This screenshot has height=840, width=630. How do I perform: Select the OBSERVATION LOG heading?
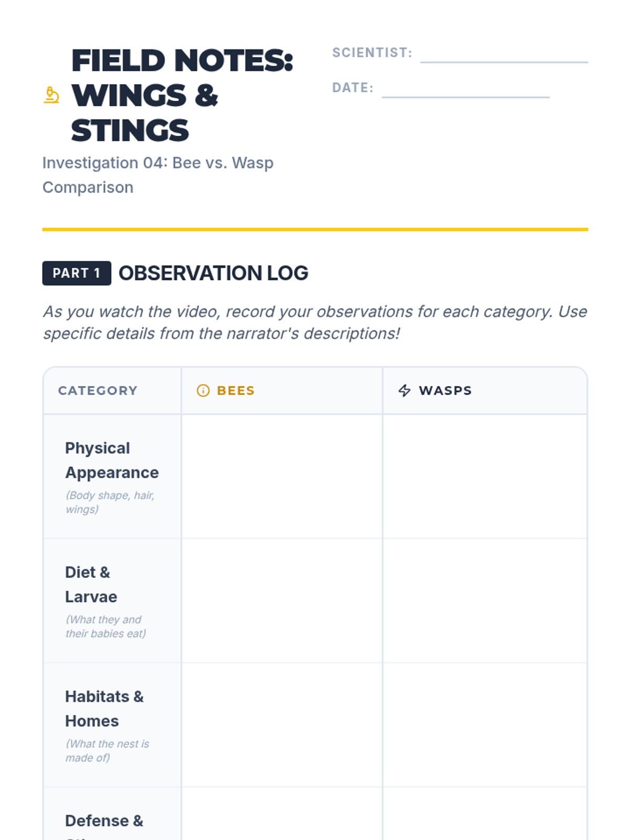tap(213, 273)
